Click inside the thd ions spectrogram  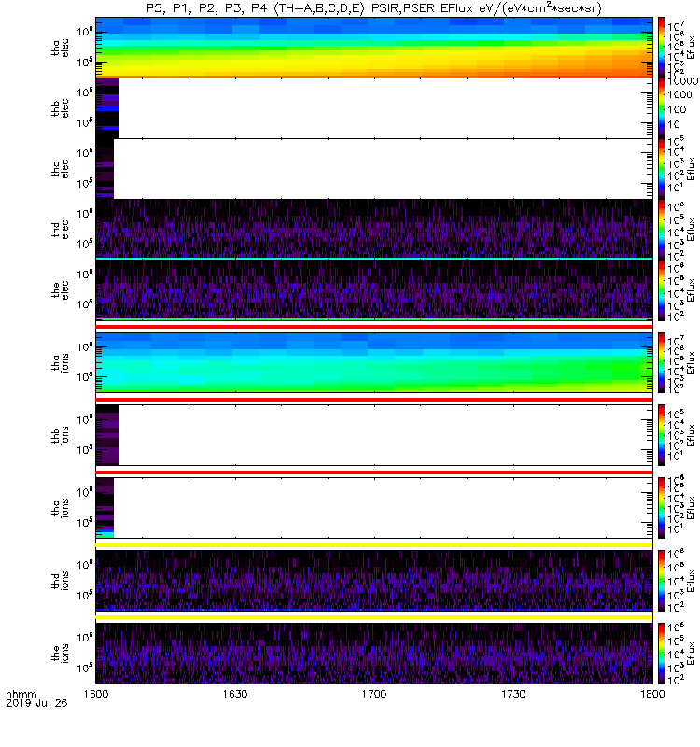coord(374,581)
